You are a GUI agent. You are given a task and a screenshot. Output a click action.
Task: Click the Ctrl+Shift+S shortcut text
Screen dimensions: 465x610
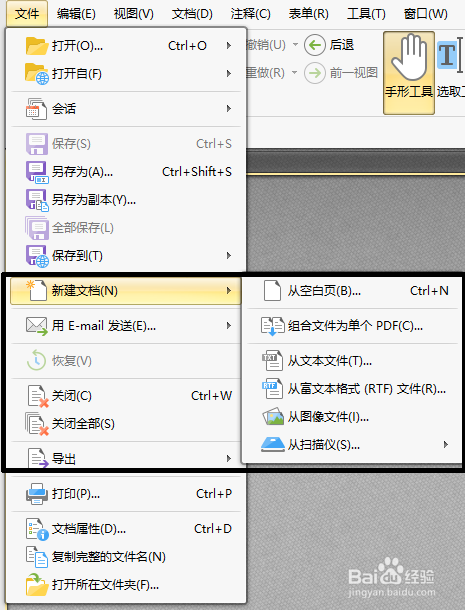point(197,172)
